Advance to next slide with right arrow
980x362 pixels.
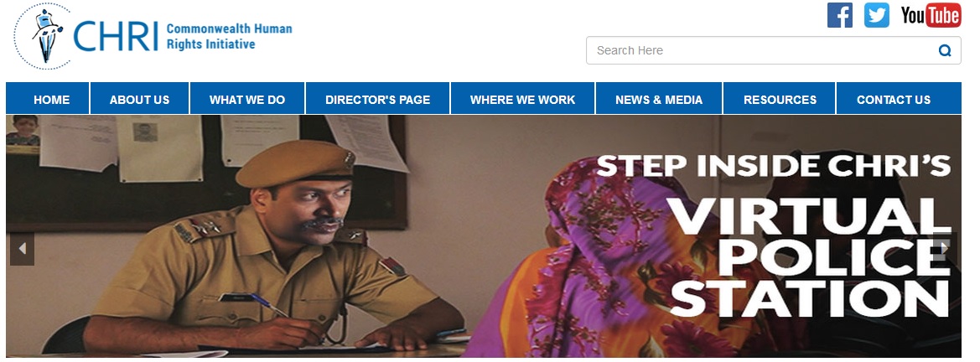(x=945, y=249)
